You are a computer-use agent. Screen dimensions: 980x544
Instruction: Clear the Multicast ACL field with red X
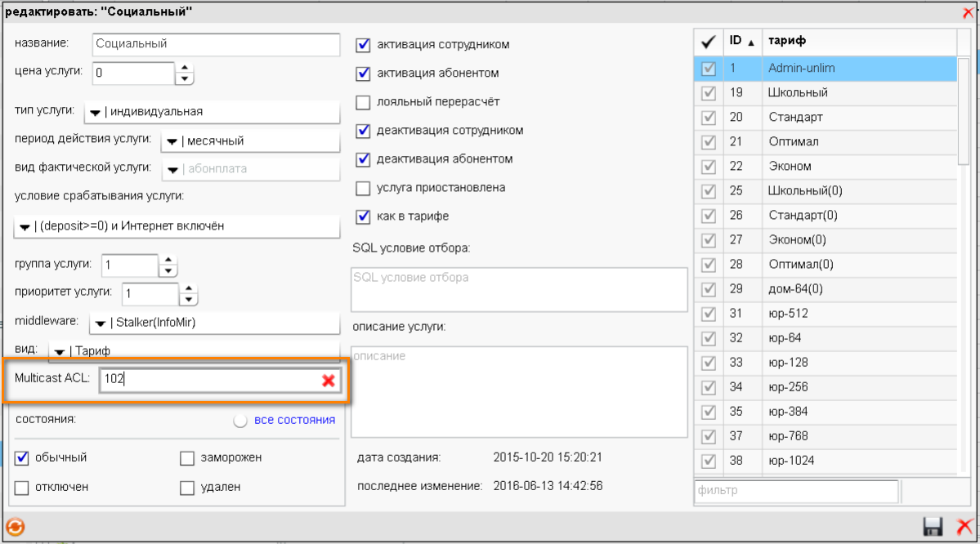click(x=328, y=380)
